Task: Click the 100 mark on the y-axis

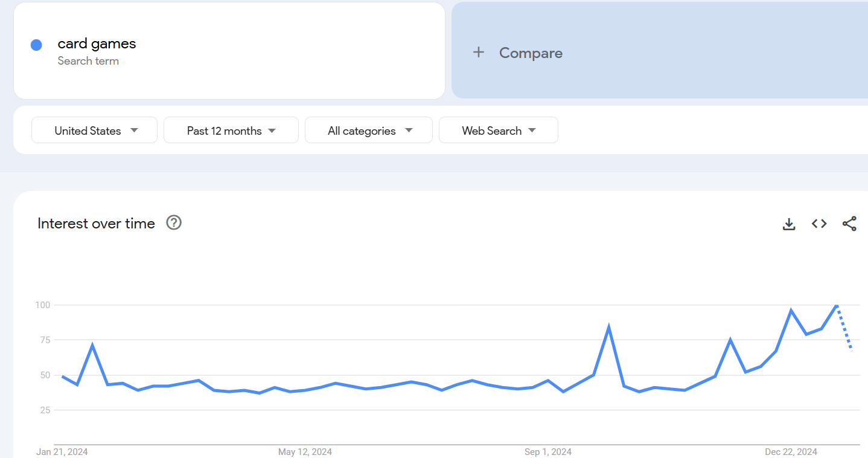Action: 42,305
